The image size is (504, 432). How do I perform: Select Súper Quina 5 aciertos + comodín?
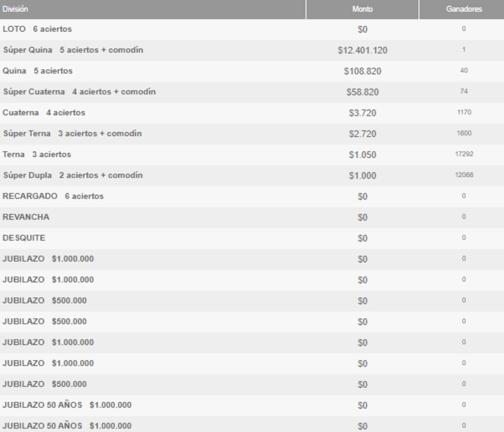(73, 50)
